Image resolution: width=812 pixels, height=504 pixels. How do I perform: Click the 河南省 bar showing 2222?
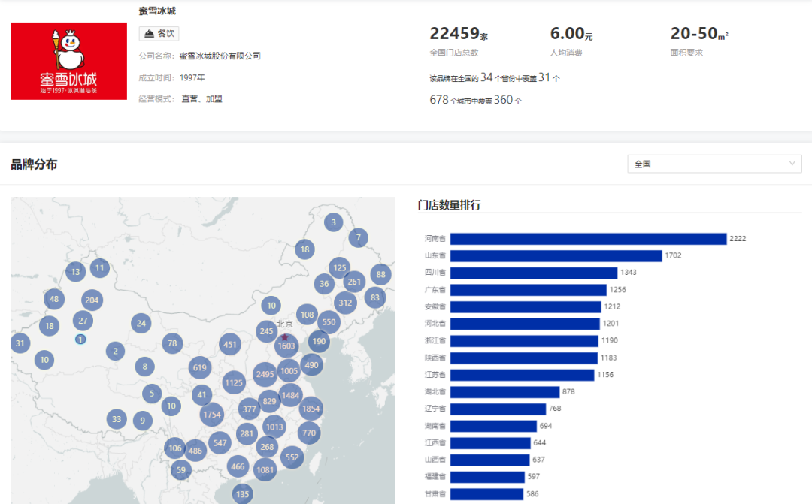pyautogui.click(x=588, y=239)
